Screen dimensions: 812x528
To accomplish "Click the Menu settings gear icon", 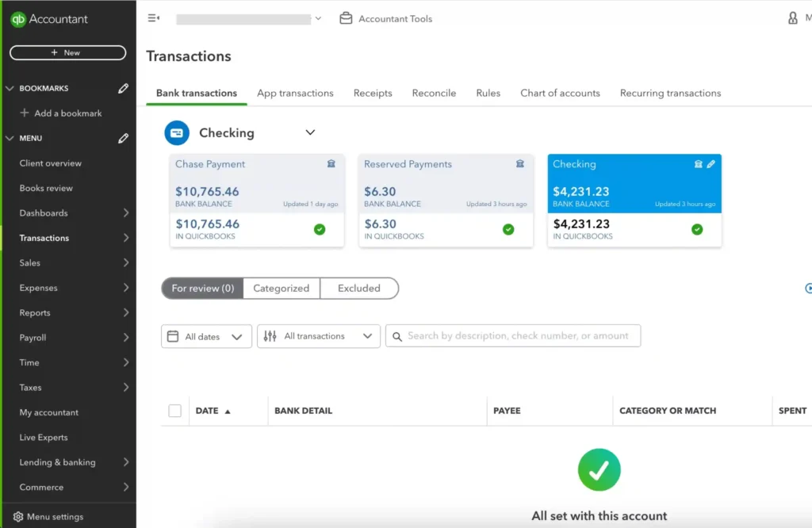I will pyautogui.click(x=18, y=517).
